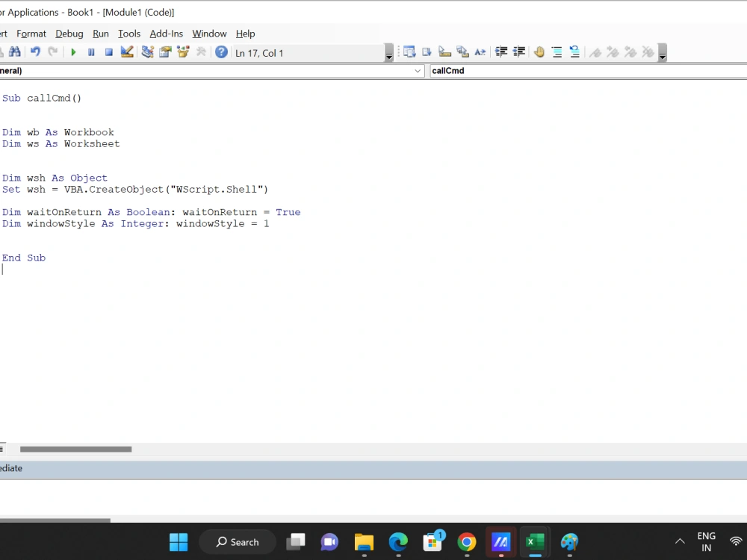The width and height of the screenshot is (747, 560).
Task: Click List Properties/Methods icon
Action: point(409,52)
